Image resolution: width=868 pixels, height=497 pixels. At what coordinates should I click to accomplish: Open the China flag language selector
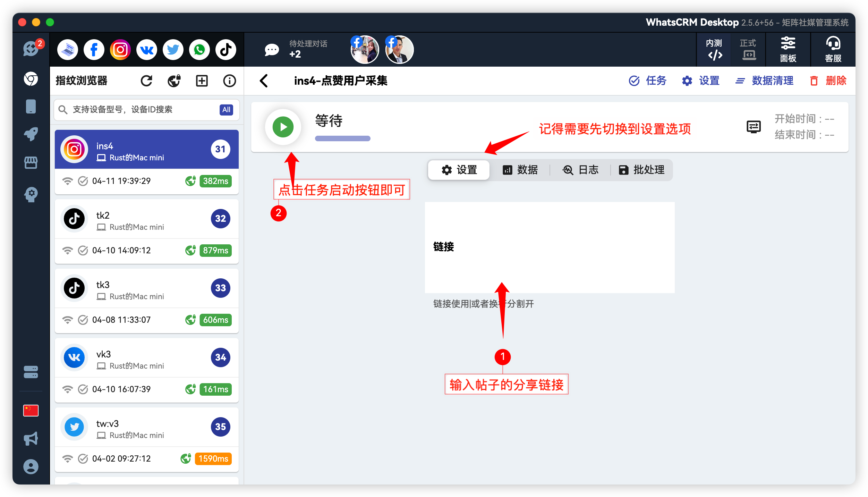31,411
